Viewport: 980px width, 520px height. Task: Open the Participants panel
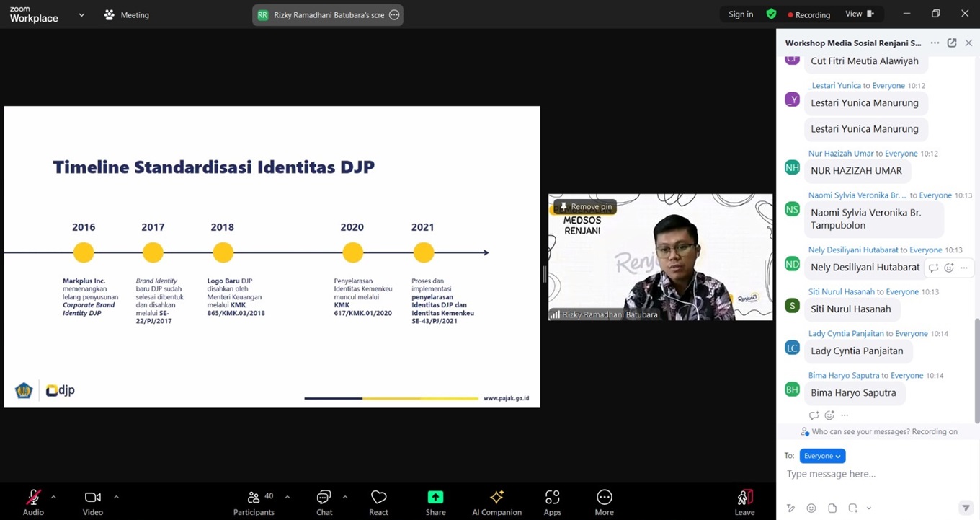(254, 498)
